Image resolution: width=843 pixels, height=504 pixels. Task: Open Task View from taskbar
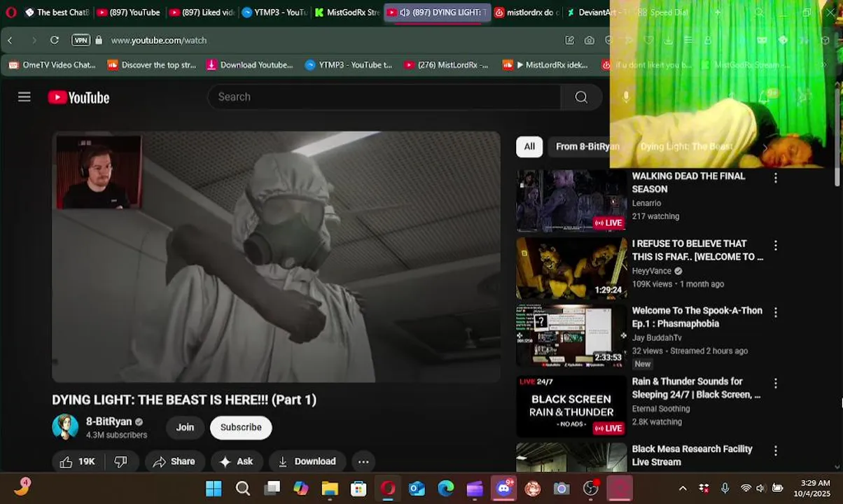(x=272, y=488)
